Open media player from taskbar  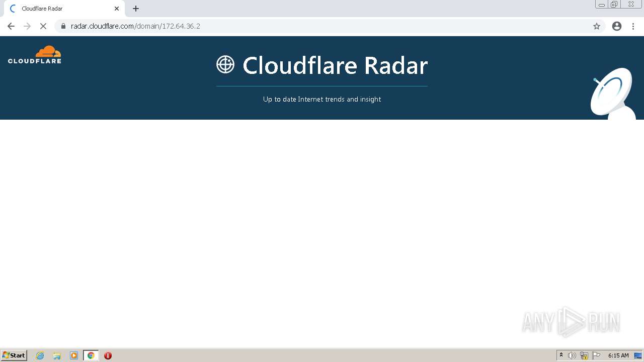(x=74, y=355)
